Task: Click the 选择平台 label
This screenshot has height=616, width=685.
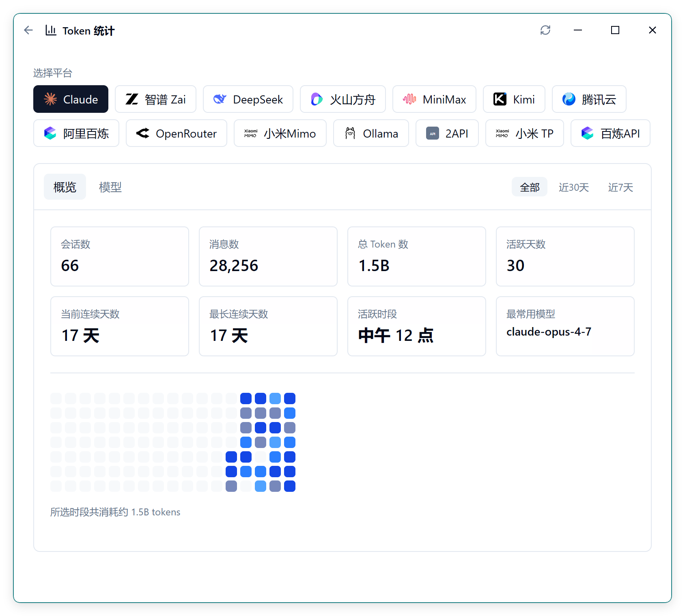Action: [x=53, y=73]
